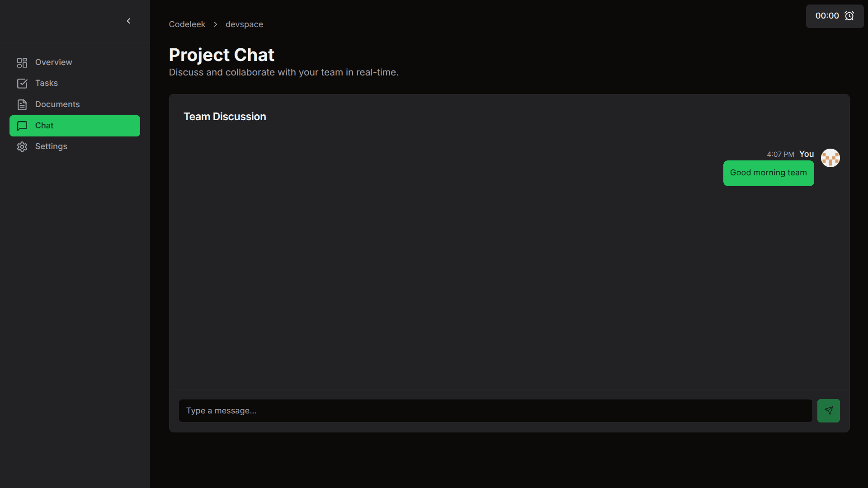Click the Good morning team message bubble
Screen dimensions: 868x488
click(x=768, y=173)
